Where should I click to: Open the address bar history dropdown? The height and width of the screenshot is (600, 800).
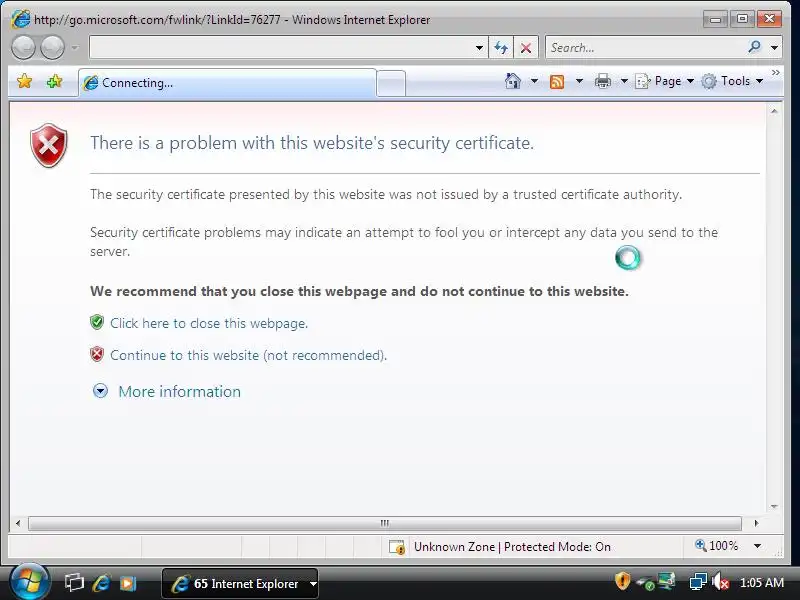[479, 48]
